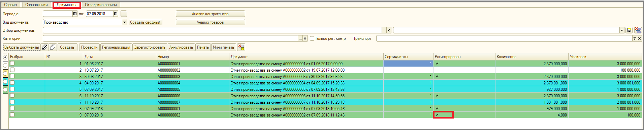644x130 pixels.
Task: Click the Количество column header
Action: [x=532, y=57]
